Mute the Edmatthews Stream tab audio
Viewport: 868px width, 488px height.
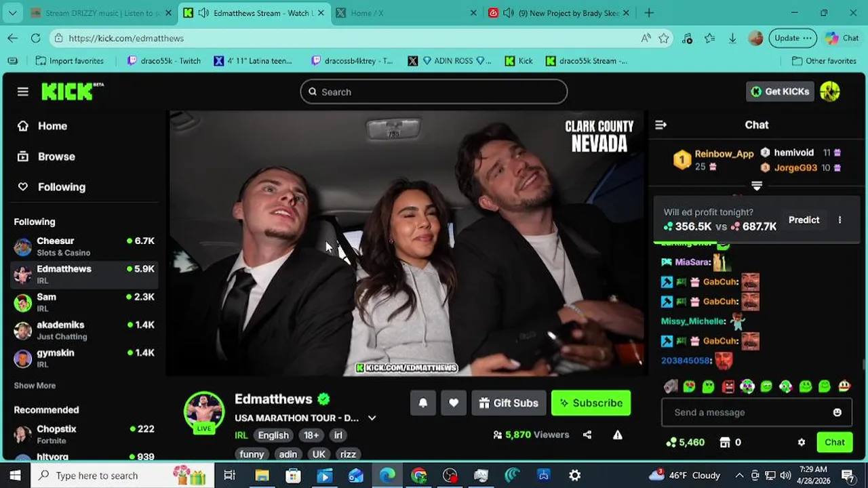pyautogui.click(x=203, y=13)
